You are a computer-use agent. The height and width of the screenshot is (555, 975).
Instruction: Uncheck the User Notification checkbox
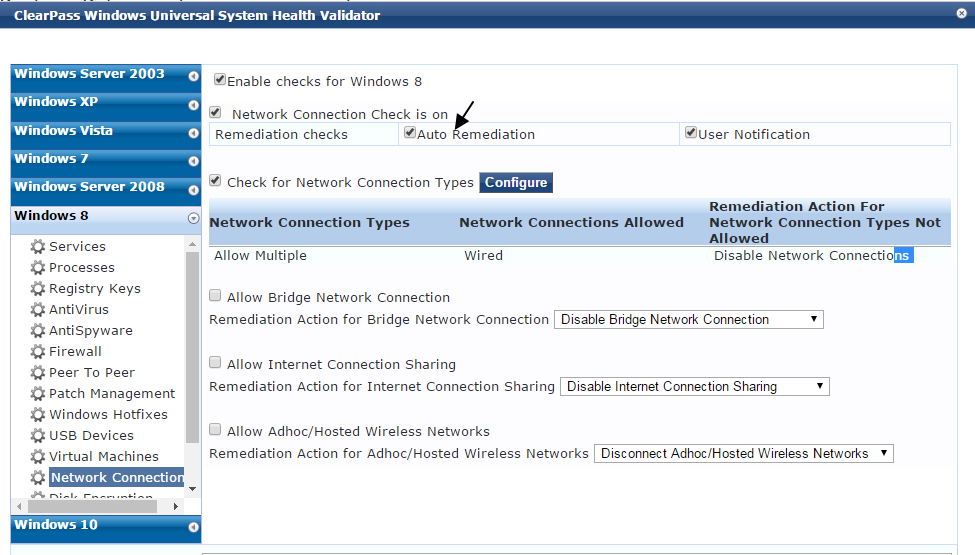tap(691, 132)
